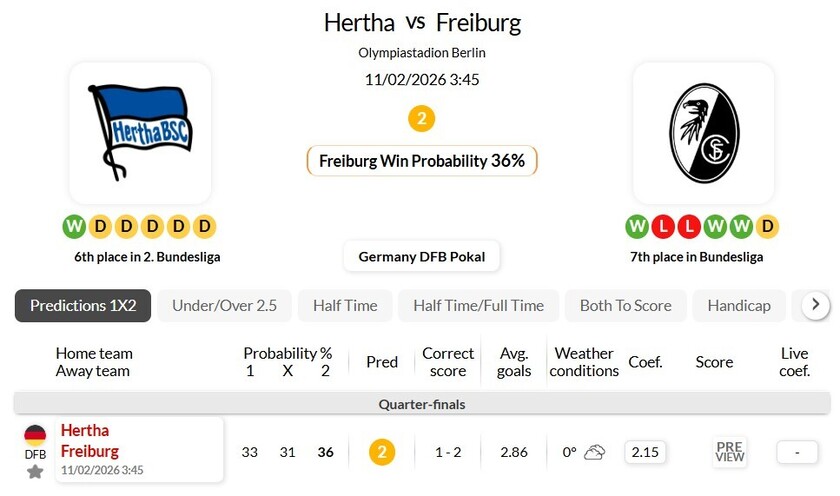Click the Hertha BSC flag logo
840x496 pixels.
[x=140, y=133]
